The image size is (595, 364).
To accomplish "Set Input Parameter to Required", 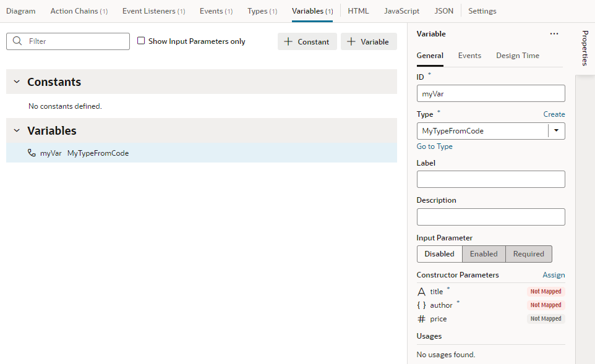I will point(529,254).
